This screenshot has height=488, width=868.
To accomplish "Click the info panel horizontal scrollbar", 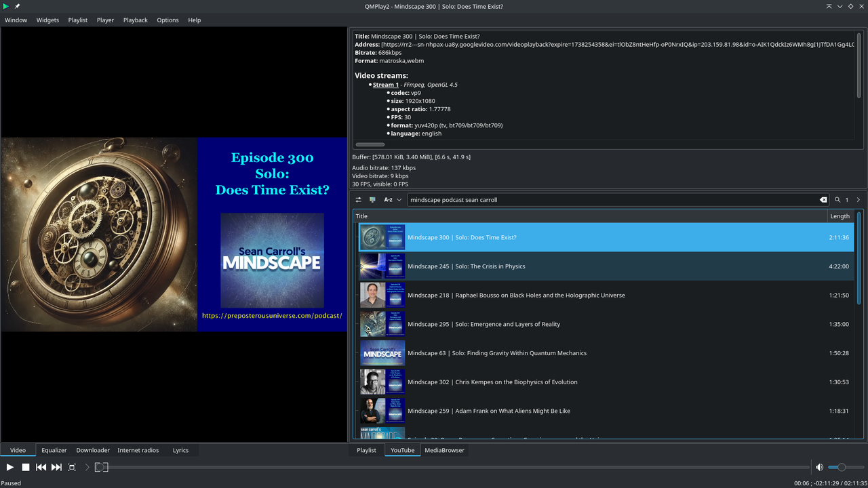I will [x=370, y=144].
